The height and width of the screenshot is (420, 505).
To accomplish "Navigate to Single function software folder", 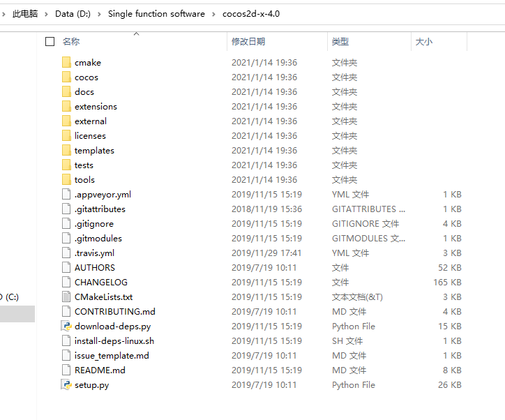I will click(156, 14).
